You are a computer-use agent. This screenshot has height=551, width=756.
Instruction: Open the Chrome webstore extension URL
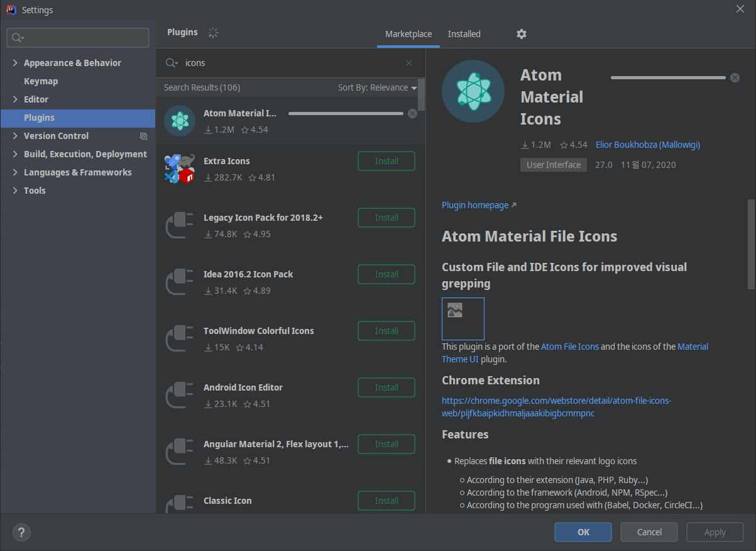coord(556,407)
